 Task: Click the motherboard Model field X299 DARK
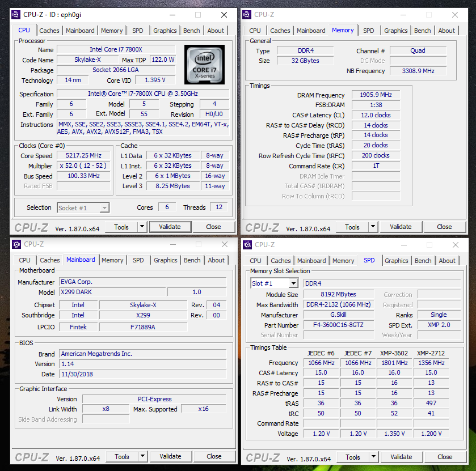click(x=112, y=292)
